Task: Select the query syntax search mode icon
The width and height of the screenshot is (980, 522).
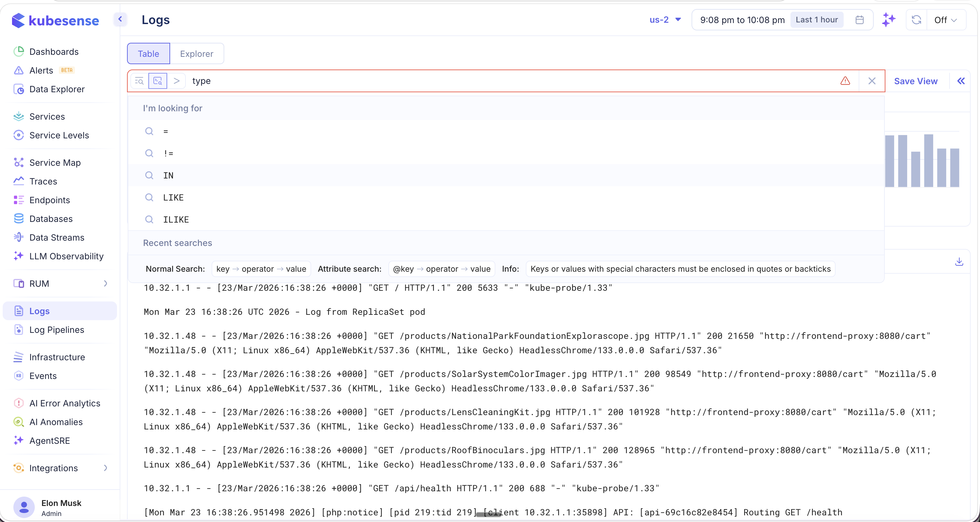Action: coord(158,81)
